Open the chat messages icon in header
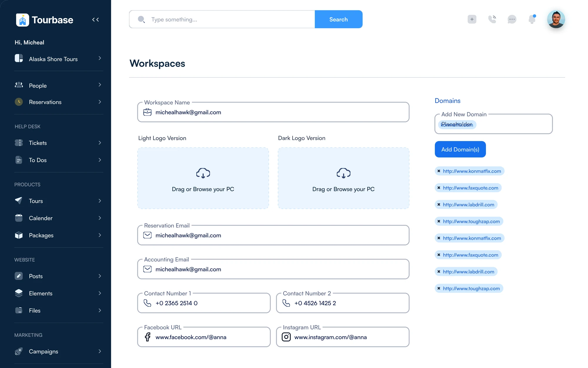 pos(512,19)
